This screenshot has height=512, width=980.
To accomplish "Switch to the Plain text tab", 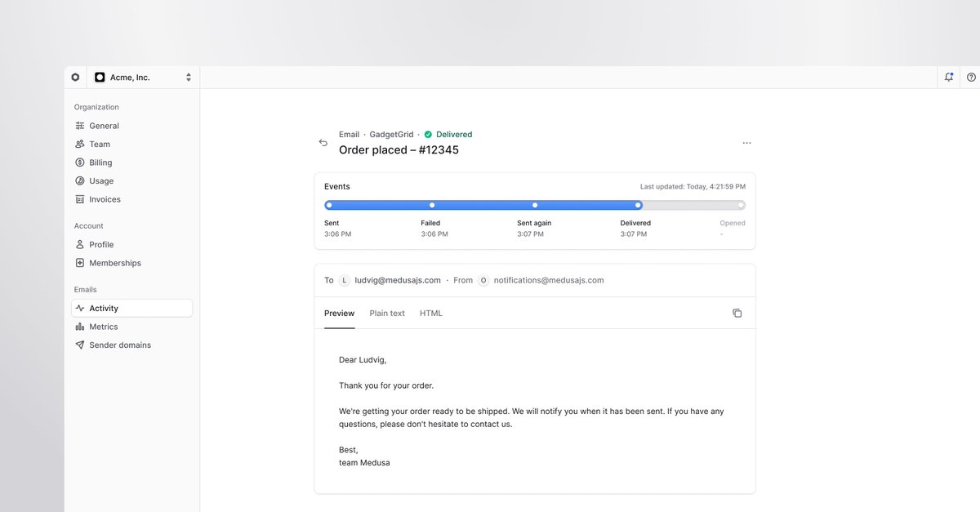I will (x=387, y=314).
